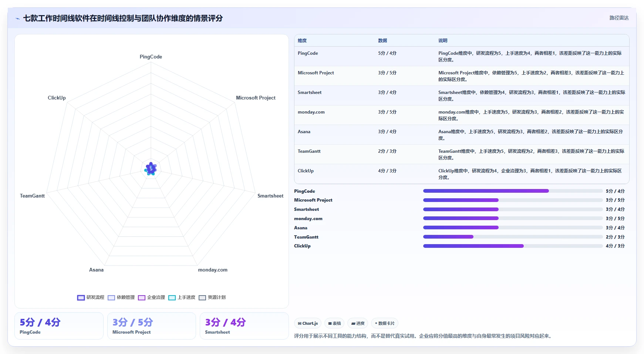Click the footer note starting with 评分用于展示
This screenshot has height=354, width=644.
click(x=424, y=336)
